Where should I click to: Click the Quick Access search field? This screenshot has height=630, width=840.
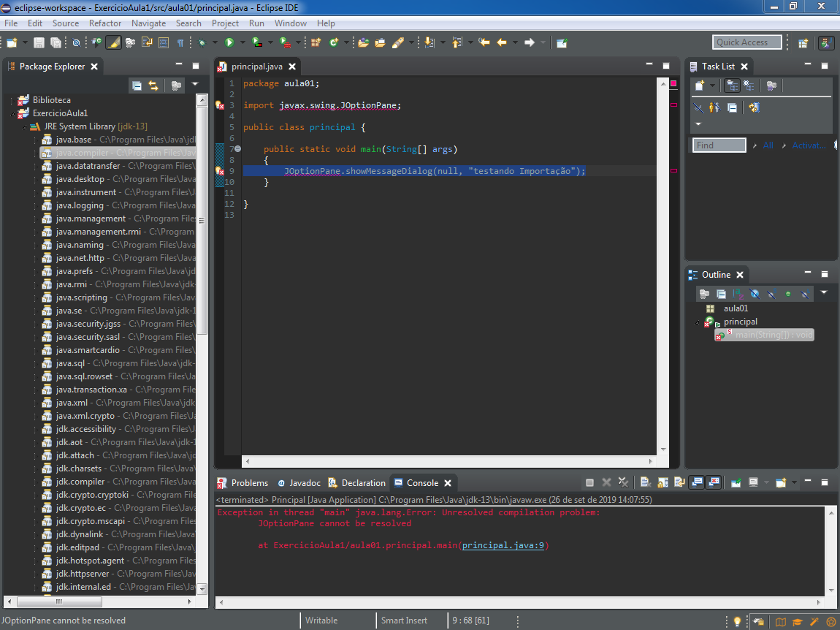point(747,42)
